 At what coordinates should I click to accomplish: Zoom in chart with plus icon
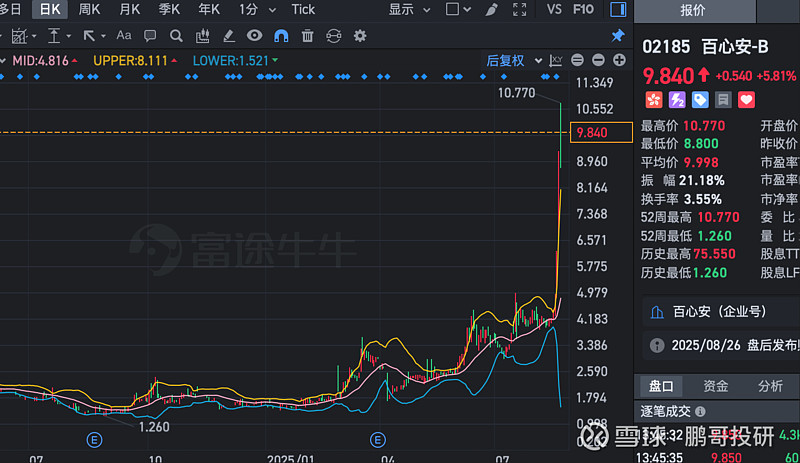pos(619,60)
